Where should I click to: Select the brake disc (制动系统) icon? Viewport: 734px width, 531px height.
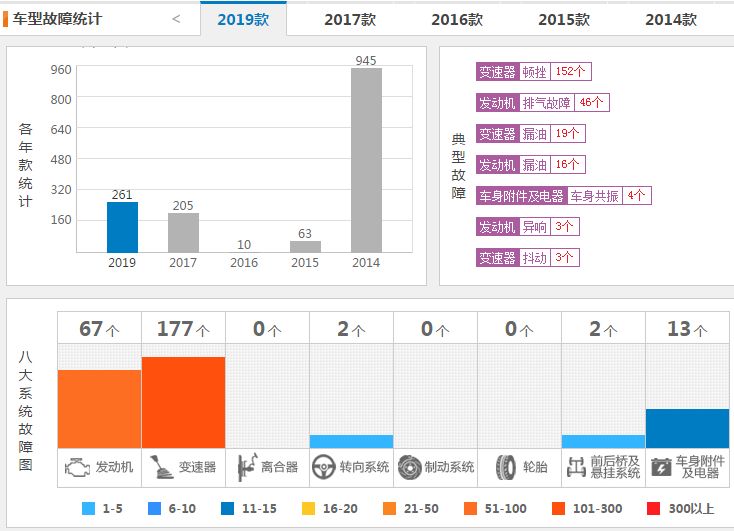[408, 466]
